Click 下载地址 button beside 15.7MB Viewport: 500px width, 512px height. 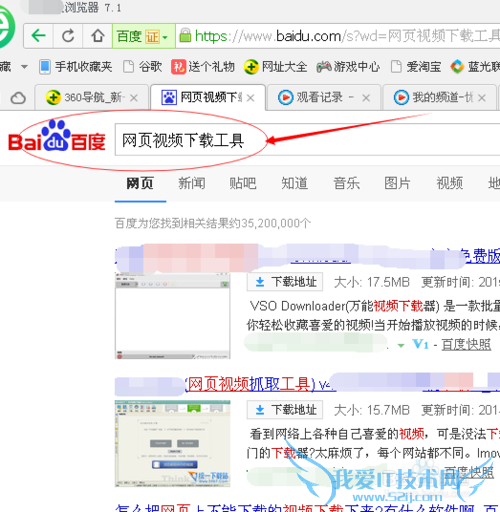tap(285, 410)
